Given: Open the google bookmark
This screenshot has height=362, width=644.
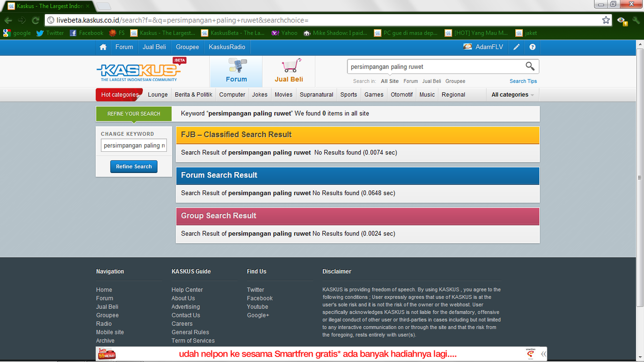Looking at the screenshot, I should click(17, 33).
